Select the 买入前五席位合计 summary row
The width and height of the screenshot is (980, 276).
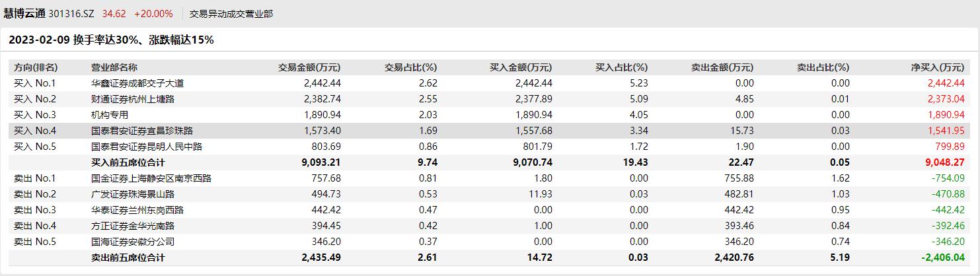128,162
